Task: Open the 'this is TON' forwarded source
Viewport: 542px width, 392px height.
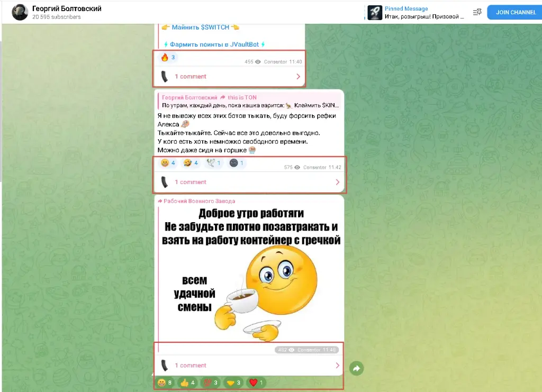Action: (242, 97)
